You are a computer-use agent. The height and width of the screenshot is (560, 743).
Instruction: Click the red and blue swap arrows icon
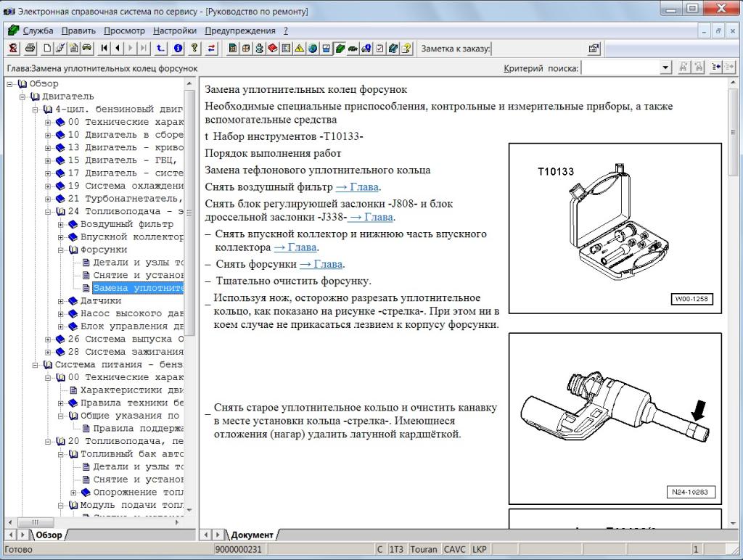coord(211,49)
